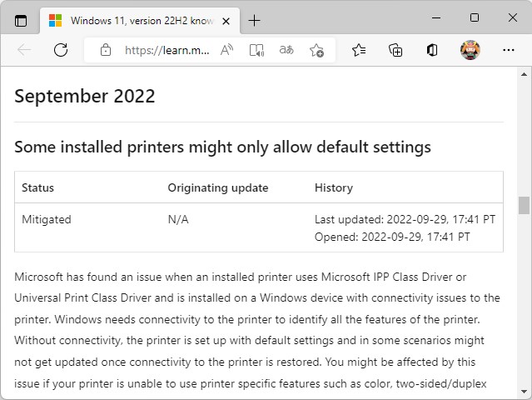Open the tab actions menu icon
Screen dimensions: 532x400
point(21,21)
